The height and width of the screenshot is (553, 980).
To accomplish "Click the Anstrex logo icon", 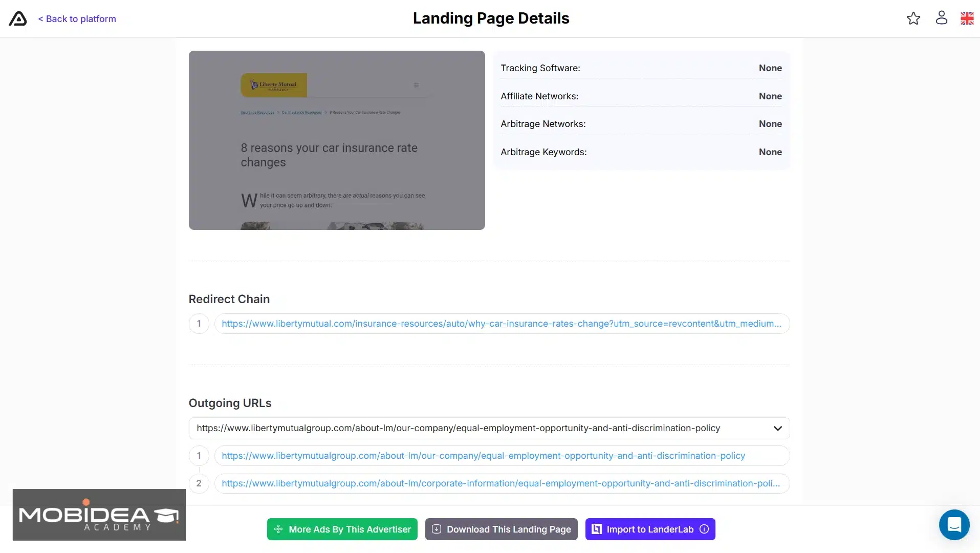I will click(x=18, y=18).
